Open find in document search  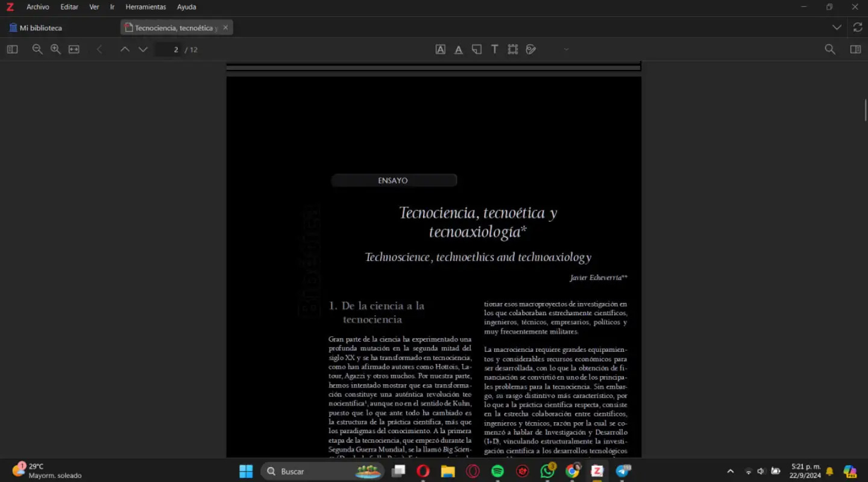tap(830, 49)
